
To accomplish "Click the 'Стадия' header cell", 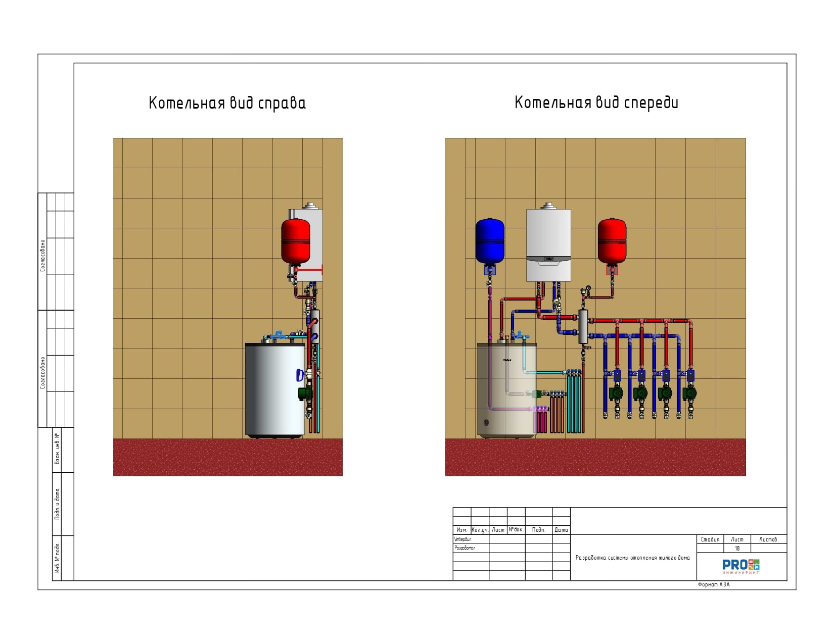I will [710, 539].
